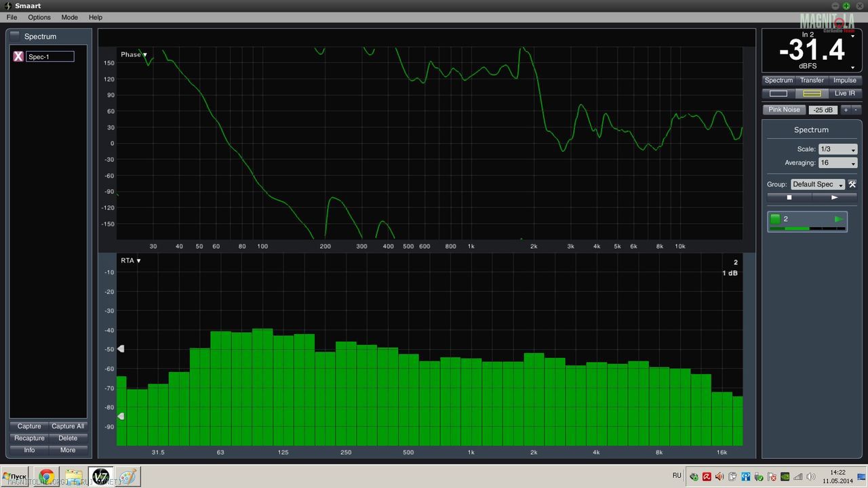The width and height of the screenshot is (868, 488).
Task: Select the single-pane view layout icon
Action: coord(778,94)
